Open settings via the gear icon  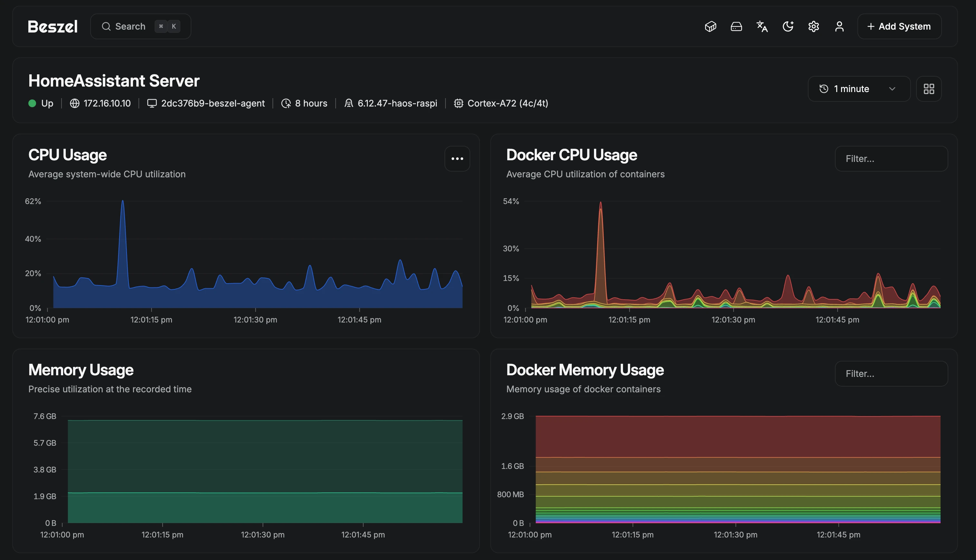point(814,26)
